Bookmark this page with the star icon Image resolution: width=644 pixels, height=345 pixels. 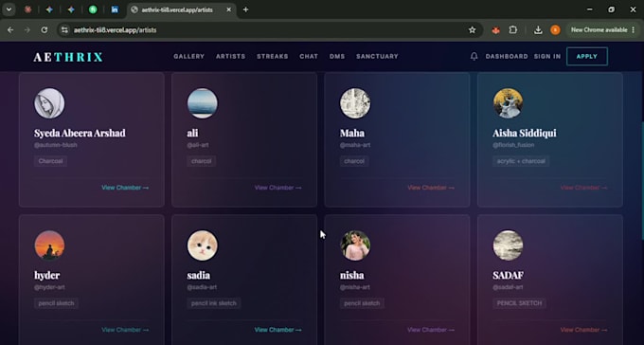point(473,30)
